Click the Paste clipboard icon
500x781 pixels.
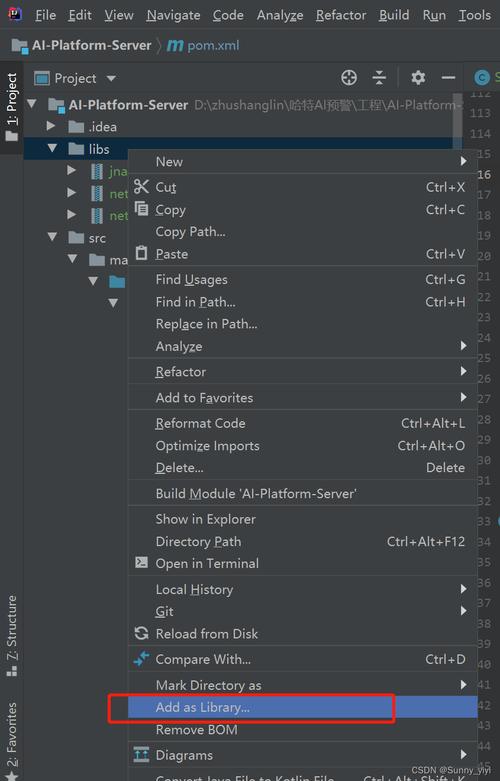tap(141, 253)
